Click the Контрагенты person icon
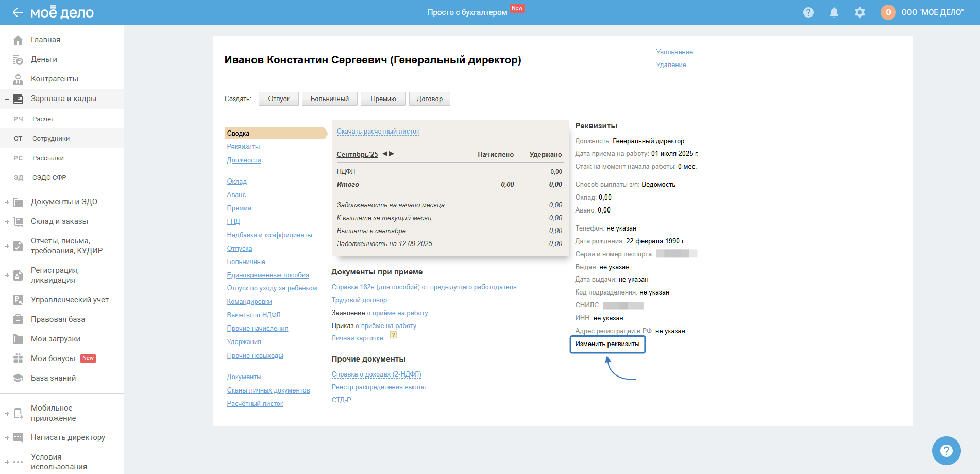The width and height of the screenshot is (980, 474). point(18,79)
